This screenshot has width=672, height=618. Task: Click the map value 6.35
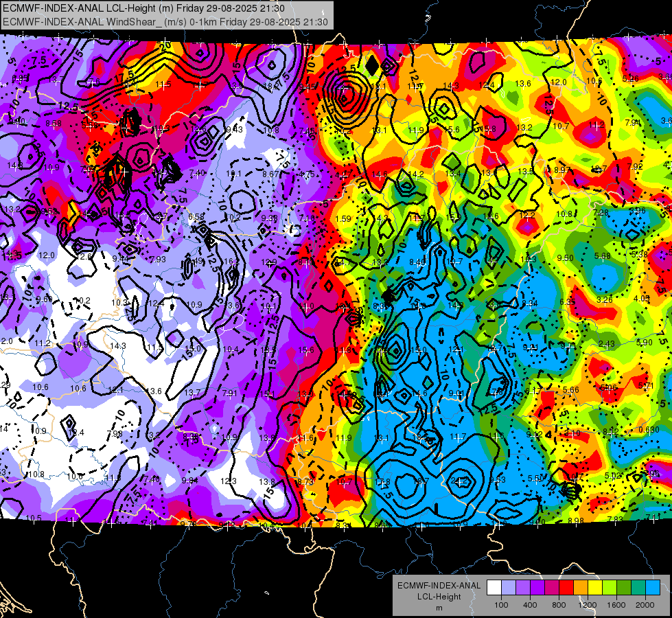click(568, 302)
